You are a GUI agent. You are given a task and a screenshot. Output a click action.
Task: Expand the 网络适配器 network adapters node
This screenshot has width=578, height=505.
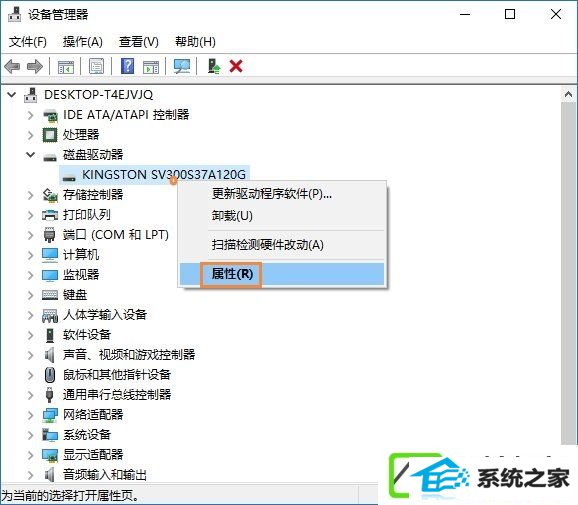pos(31,415)
